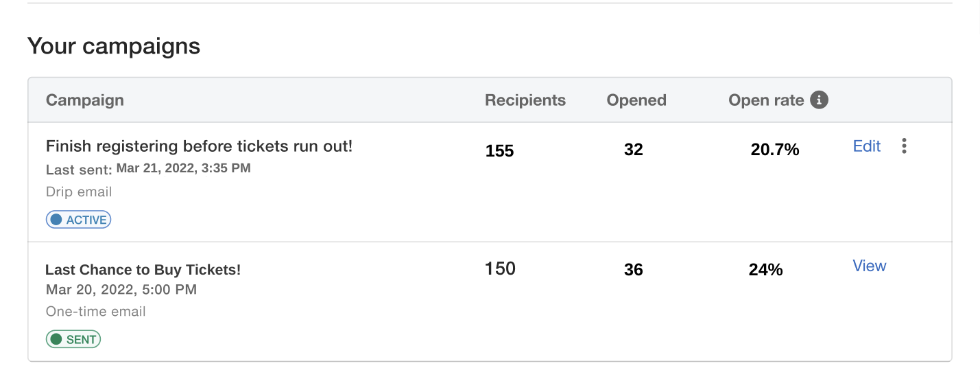The image size is (980, 390).
Task: Click the Open rate column header text
Action: [766, 100]
